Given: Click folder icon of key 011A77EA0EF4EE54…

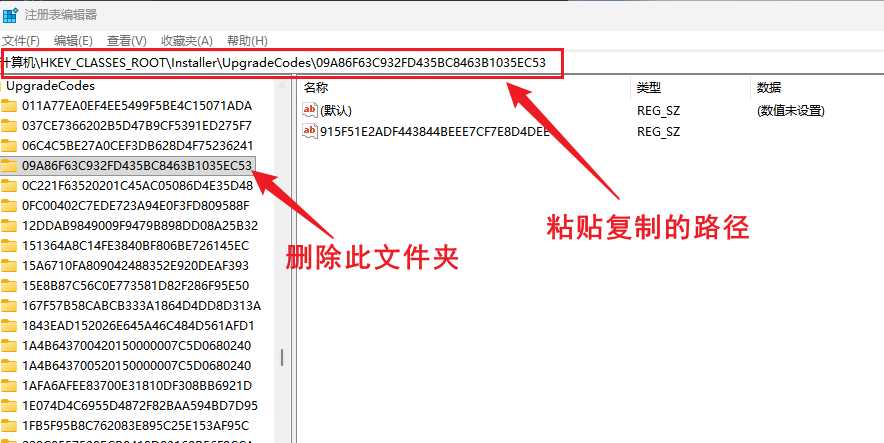Looking at the screenshot, I should click(x=10, y=106).
